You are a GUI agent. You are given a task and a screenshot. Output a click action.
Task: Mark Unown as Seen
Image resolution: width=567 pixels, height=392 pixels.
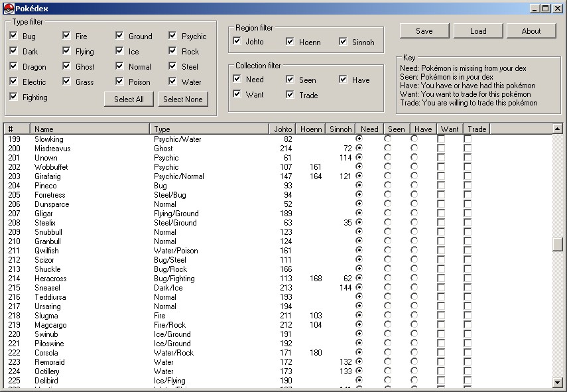pyautogui.click(x=387, y=157)
